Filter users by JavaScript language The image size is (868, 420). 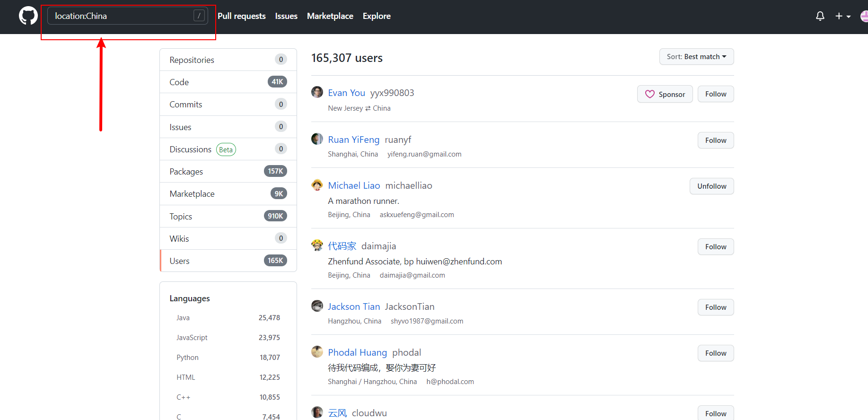point(228,338)
